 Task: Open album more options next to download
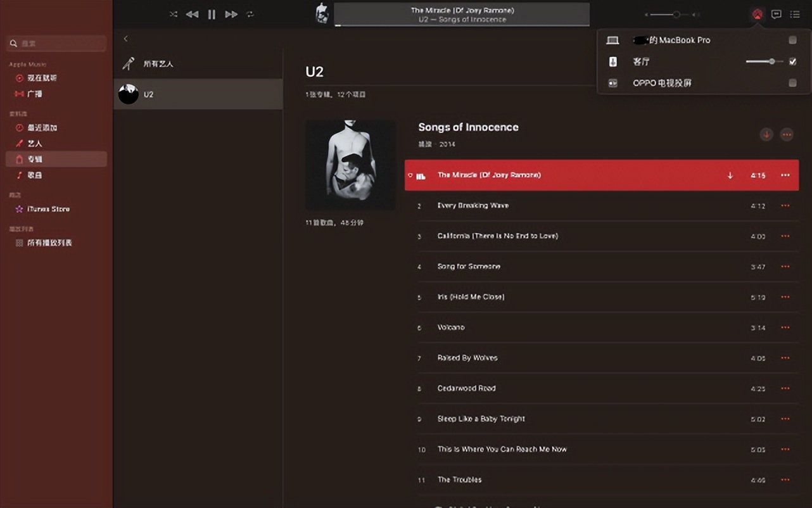click(787, 134)
